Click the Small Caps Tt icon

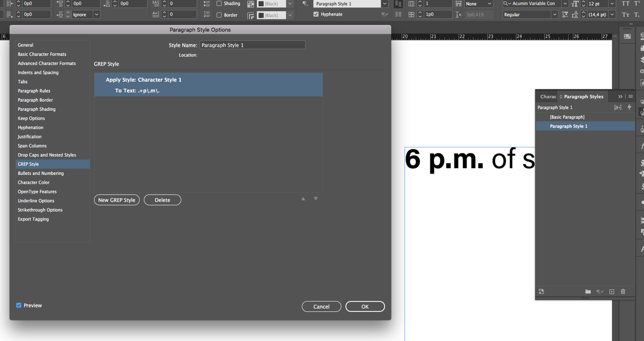pyautogui.click(x=626, y=15)
